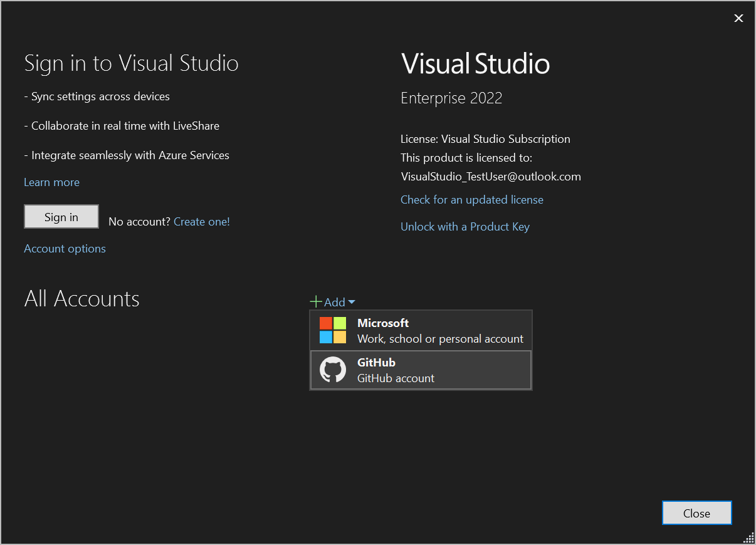Screen dimensions: 756x545
Task: Open Account options
Action: point(65,248)
